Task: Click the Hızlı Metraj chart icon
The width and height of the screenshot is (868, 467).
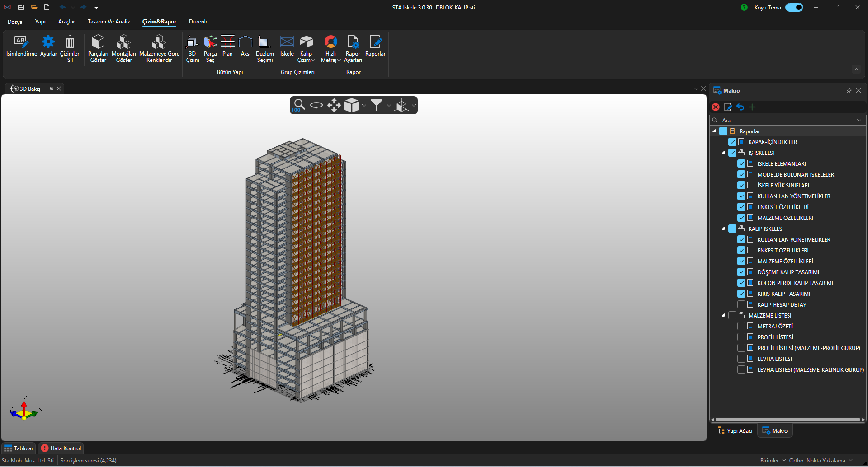Action: tap(330, 42)
